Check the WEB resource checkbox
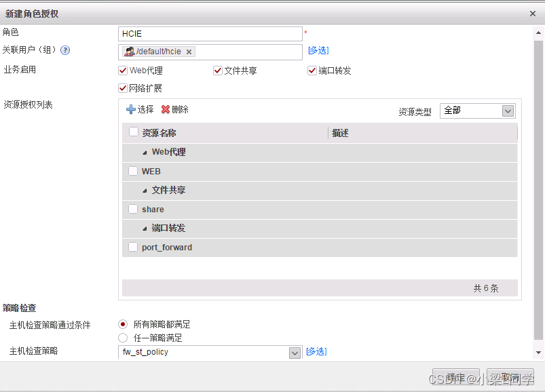545x392 pixels. (133, 171)
